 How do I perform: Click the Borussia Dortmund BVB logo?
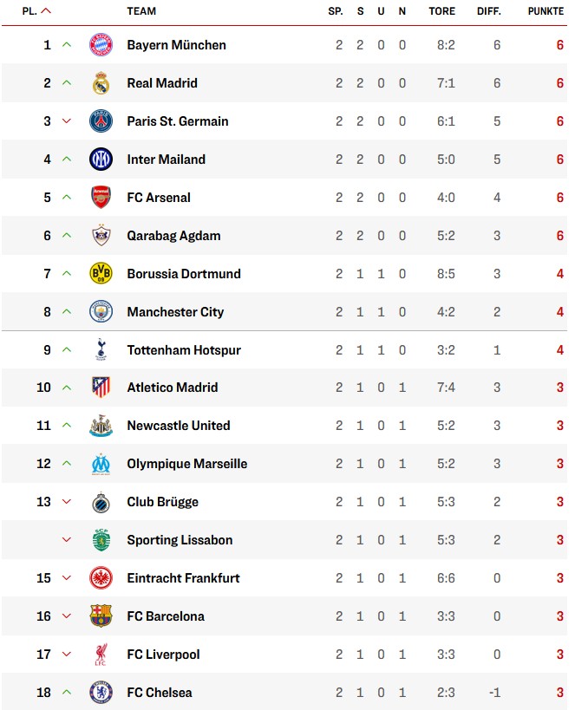(x=101, y=274)
